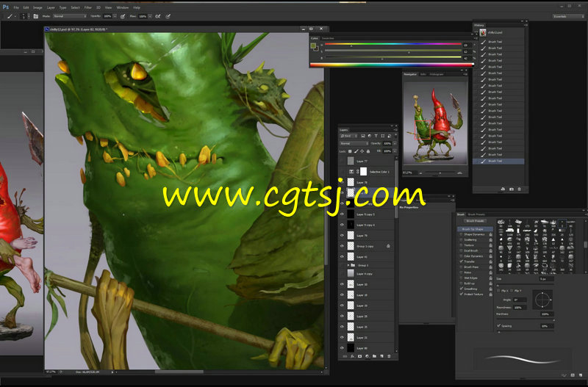The height and width of the screenshot is (387, 588).
Task: Click the Brush tool preset icon in options bar
Action: 10,16
